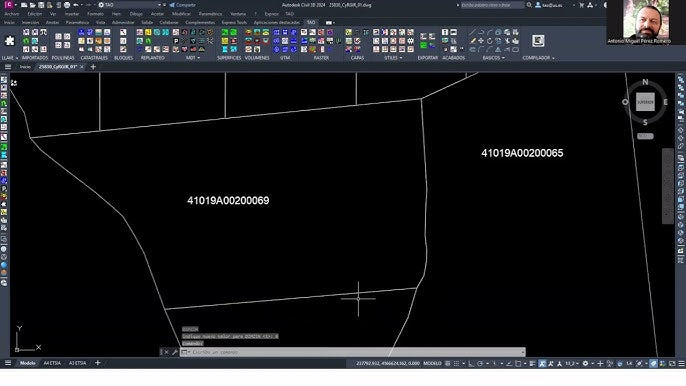This screenshot has width=686, height=386.
Task: Click the puzzle piece LLAVE icon
Action: click(x=9, y=41)
